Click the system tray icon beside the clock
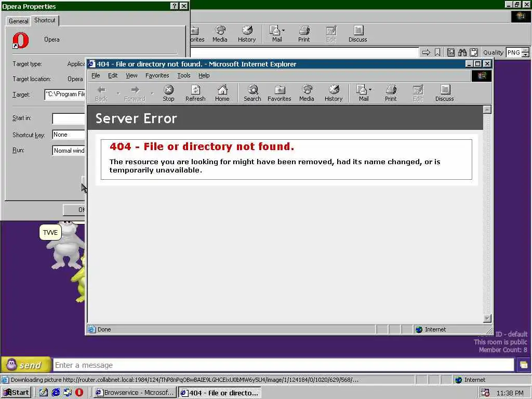The image size is (532, 399). point(485,393)
